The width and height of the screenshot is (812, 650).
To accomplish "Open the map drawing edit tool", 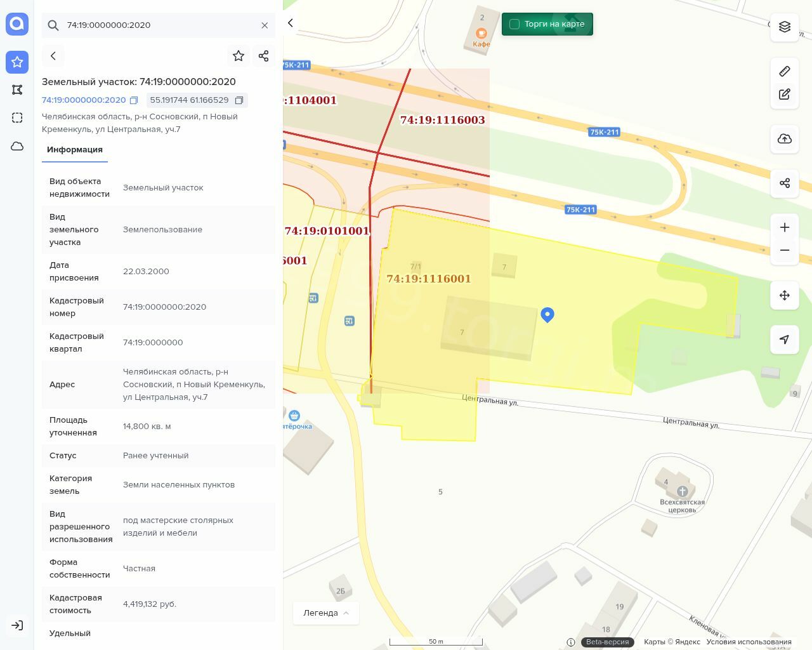I will coord(785,95).
